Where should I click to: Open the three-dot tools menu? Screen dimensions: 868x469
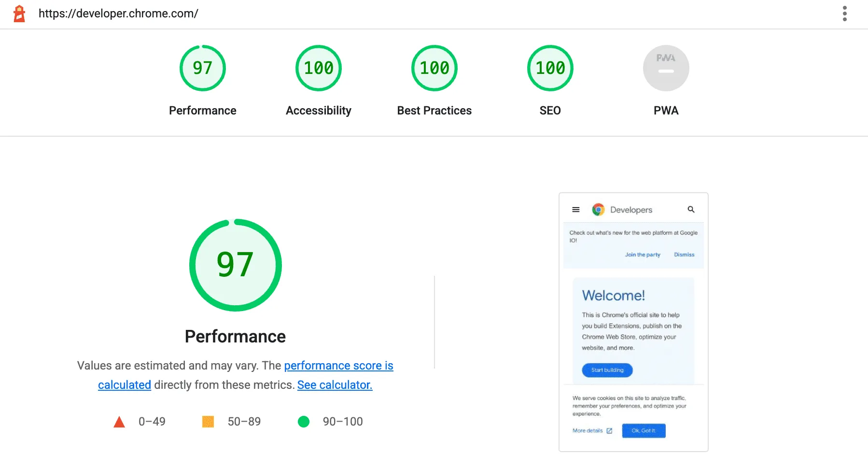844,14
